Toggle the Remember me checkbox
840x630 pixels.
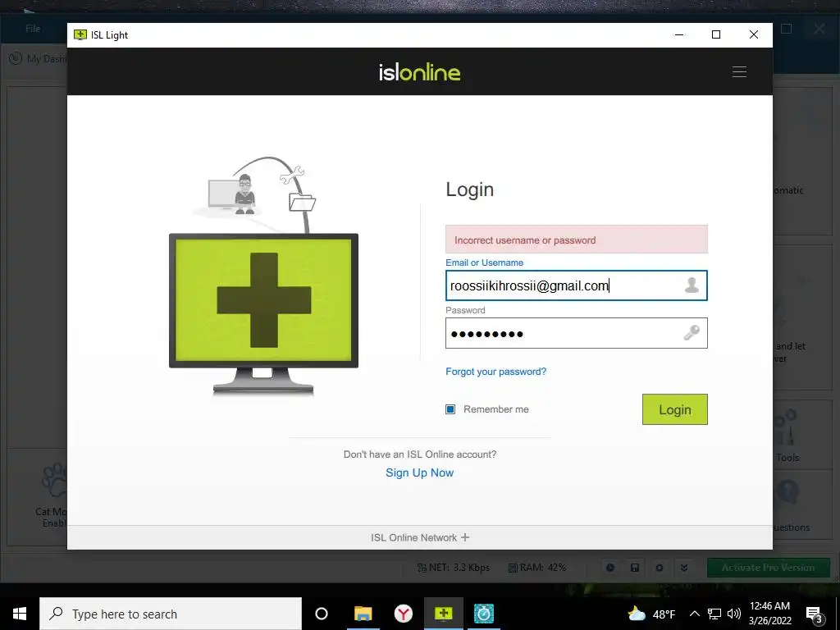(450, 409)
